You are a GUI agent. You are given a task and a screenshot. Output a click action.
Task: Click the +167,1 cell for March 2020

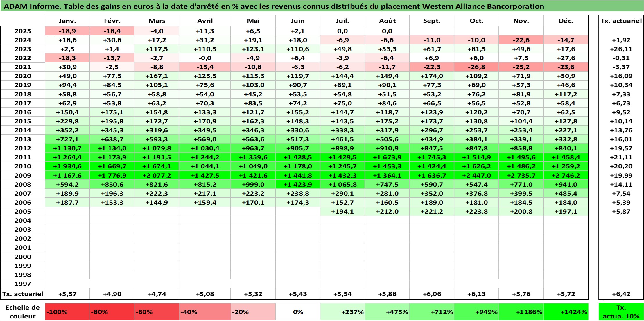tap(157, 76)
